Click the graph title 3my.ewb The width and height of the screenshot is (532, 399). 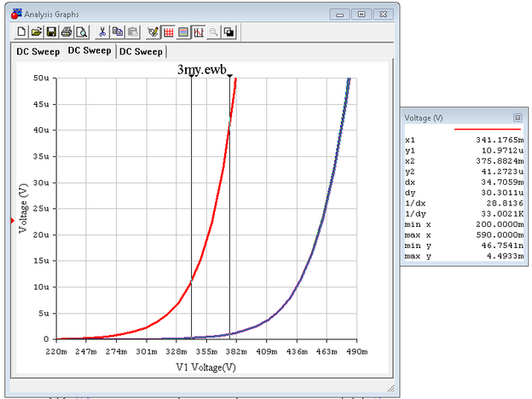point(201,69)
